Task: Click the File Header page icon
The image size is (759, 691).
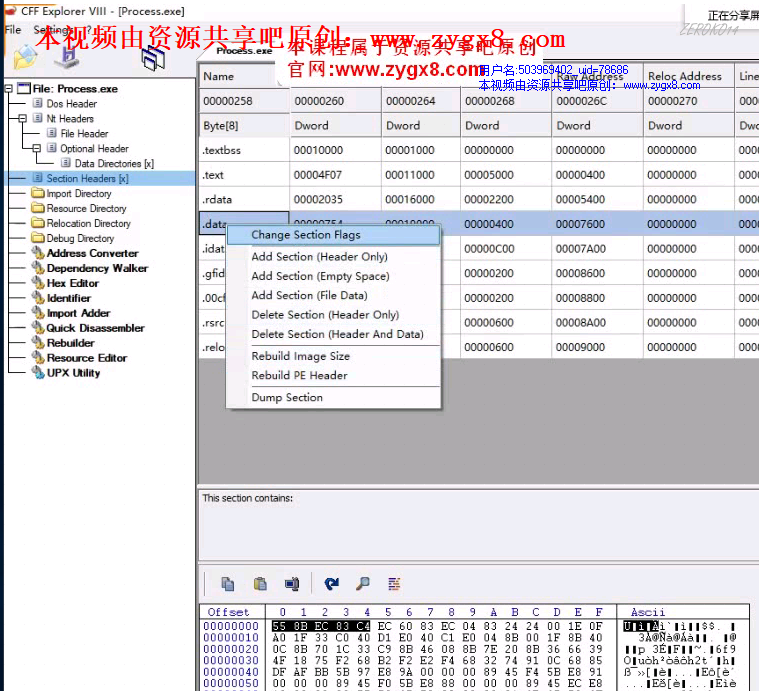Action: (x=52, y=133)
